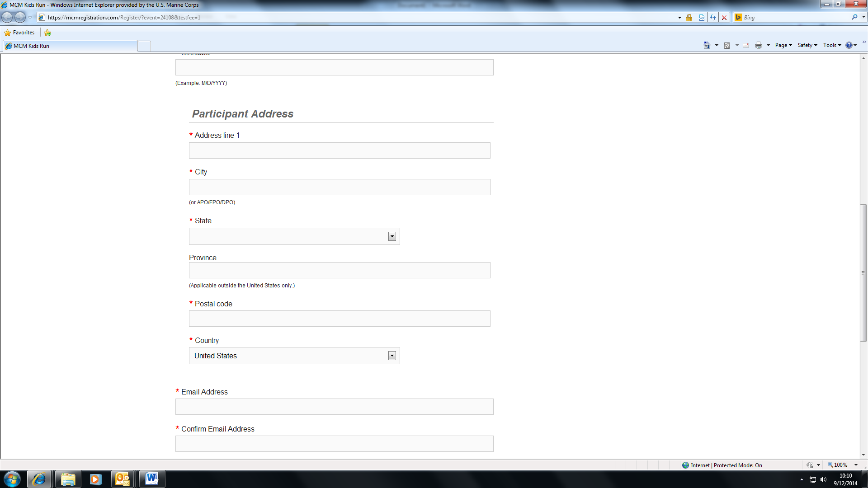Click the Bing search magnifier icon
868x488 pixels.
854,17
